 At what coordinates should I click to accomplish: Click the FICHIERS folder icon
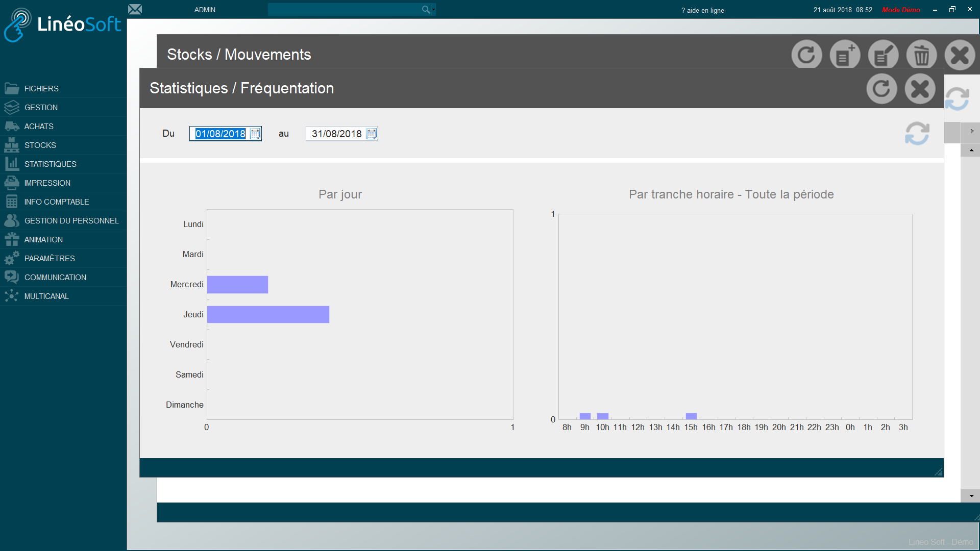point(12,88)
